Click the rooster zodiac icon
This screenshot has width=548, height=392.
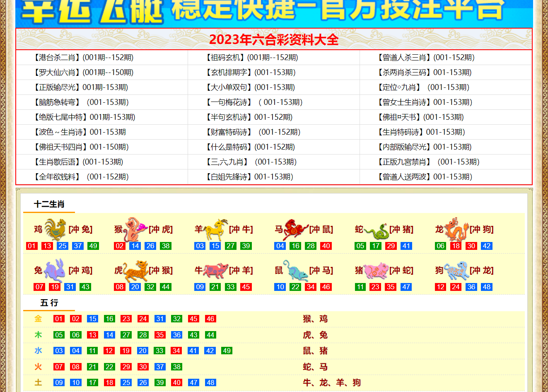(55, 230)
